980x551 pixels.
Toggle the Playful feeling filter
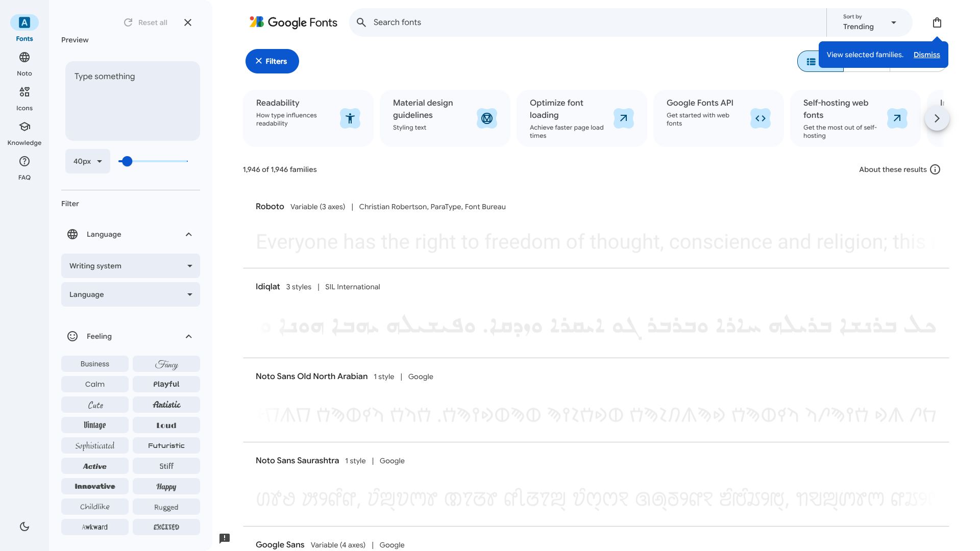click(166, 384)
